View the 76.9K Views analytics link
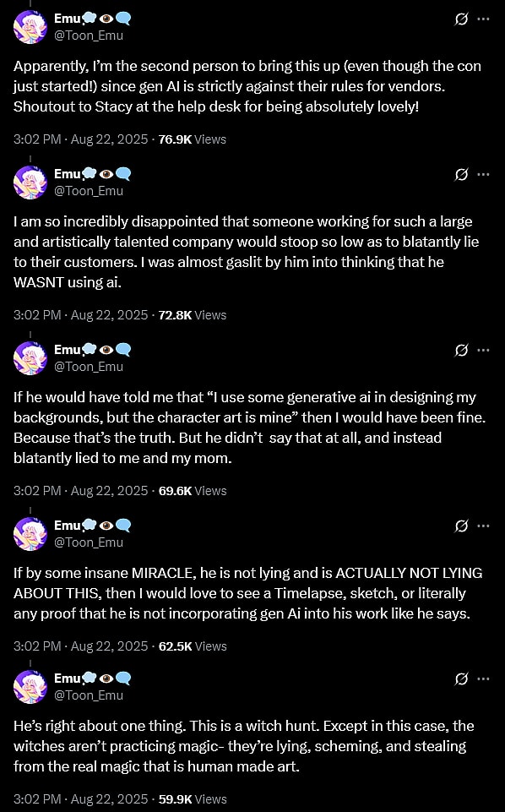Viewport: 505px width, 812px height. point(193,139)
